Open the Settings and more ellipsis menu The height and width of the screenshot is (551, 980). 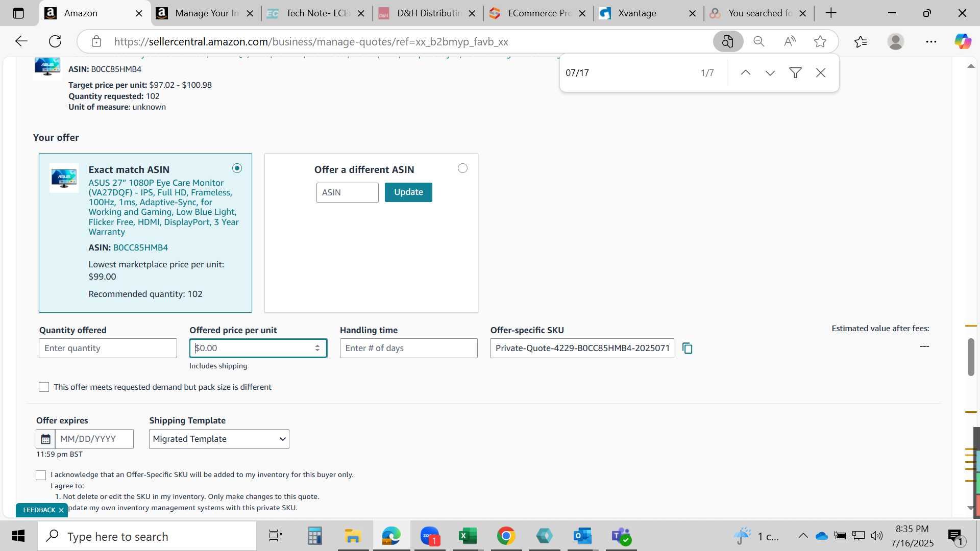tap(931, 41)
